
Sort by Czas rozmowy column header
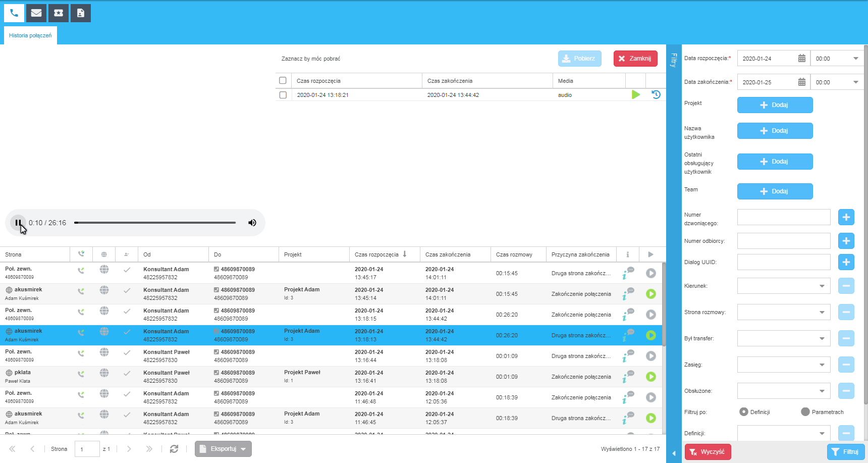point(518,254)
